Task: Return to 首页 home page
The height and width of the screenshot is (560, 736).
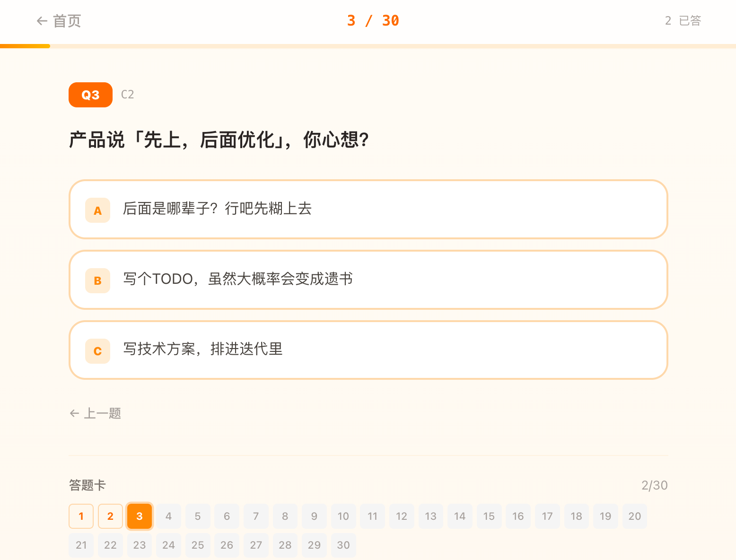Action: (x=67, y=21)
